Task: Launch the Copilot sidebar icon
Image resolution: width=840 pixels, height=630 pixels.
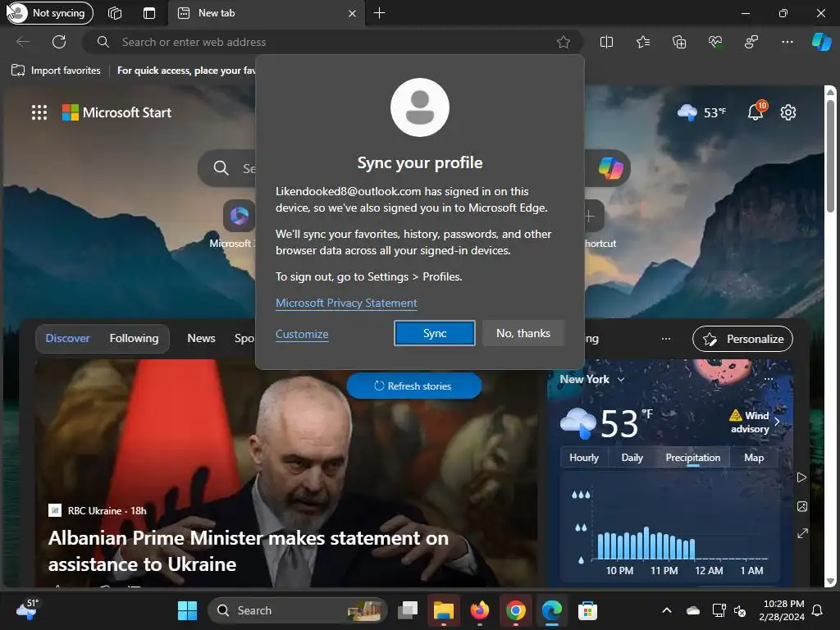Action: [x=821, y=42]
